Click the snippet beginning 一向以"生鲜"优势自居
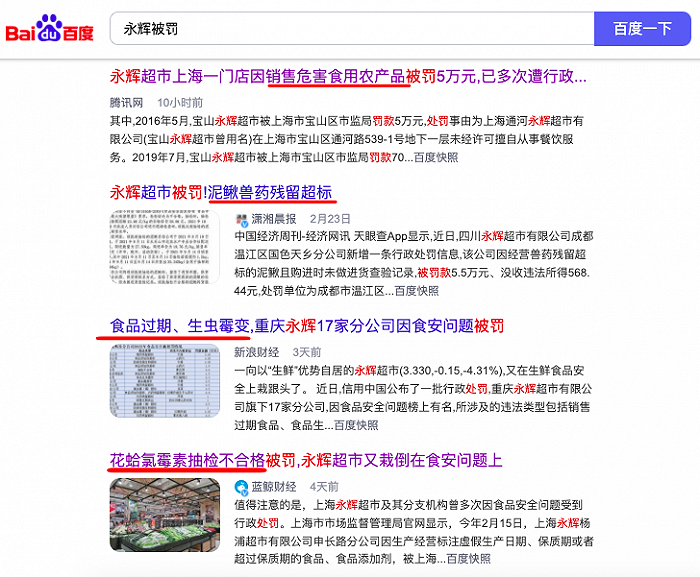 [413, 397]
